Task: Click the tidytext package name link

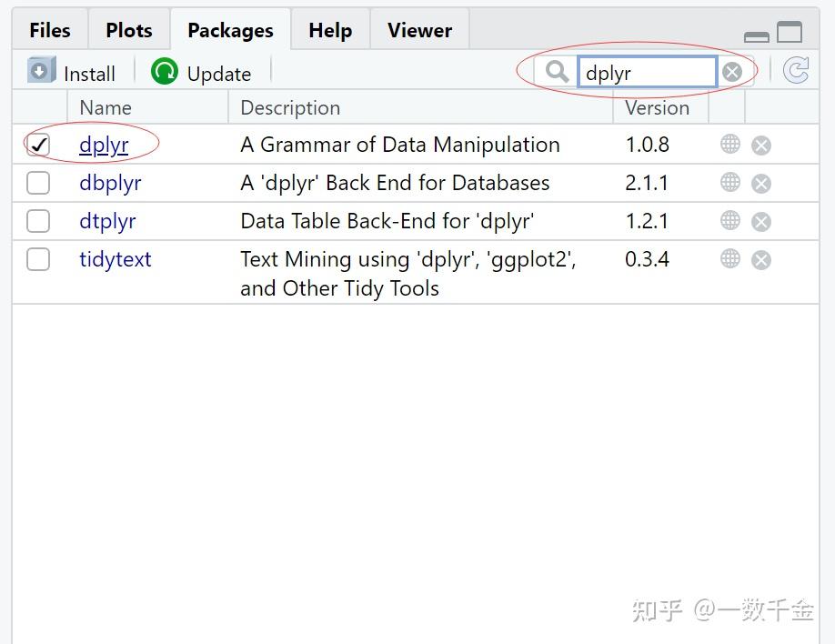Action: click(116, 259)
